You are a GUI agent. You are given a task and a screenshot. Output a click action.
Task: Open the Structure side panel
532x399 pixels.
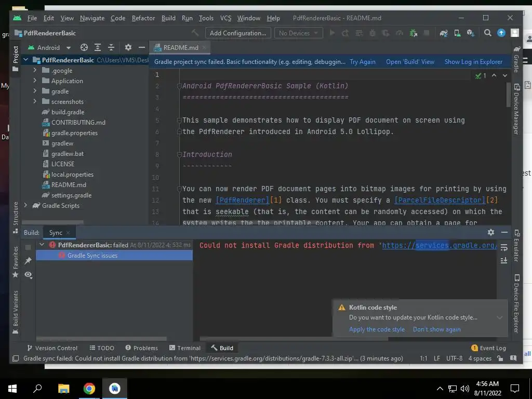[15, 217]
